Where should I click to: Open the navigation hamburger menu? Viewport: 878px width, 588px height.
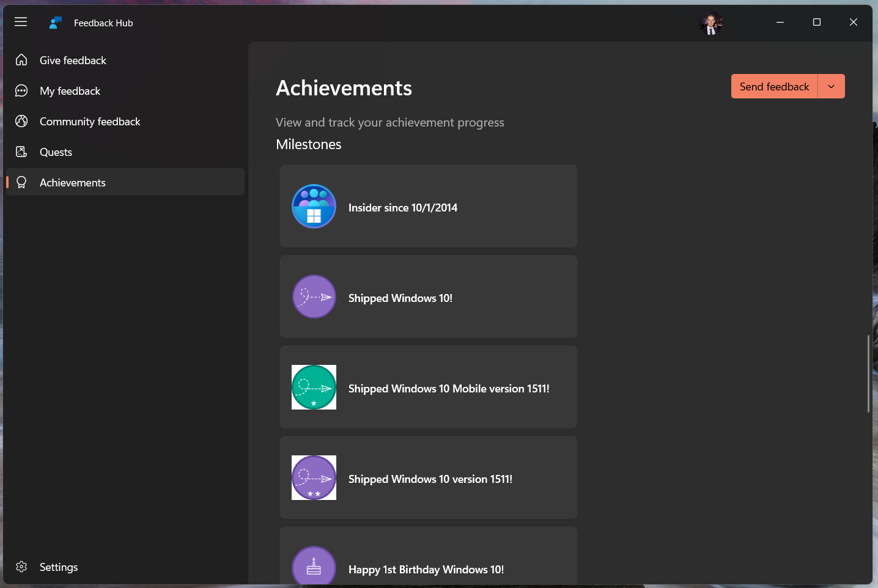20,21
